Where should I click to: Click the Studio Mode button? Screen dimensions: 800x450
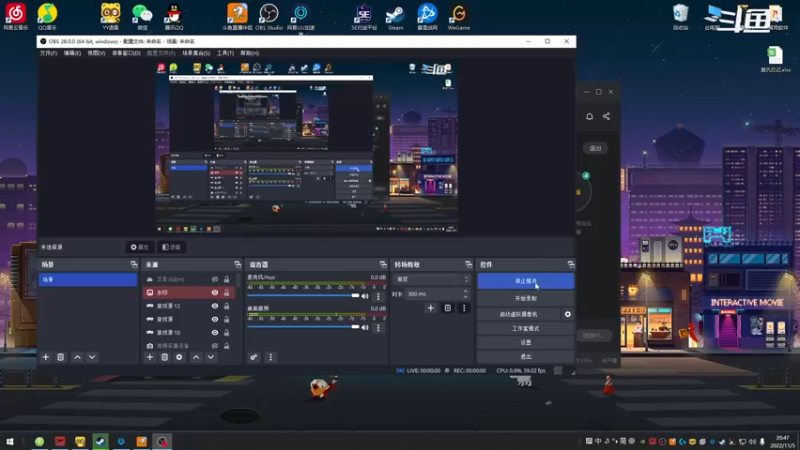click(526, 328)
